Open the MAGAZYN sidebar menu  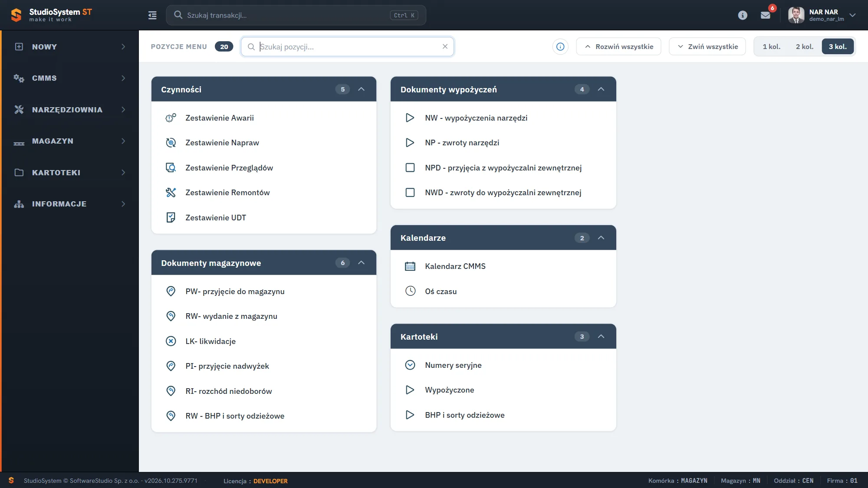[x=69, y=141]
